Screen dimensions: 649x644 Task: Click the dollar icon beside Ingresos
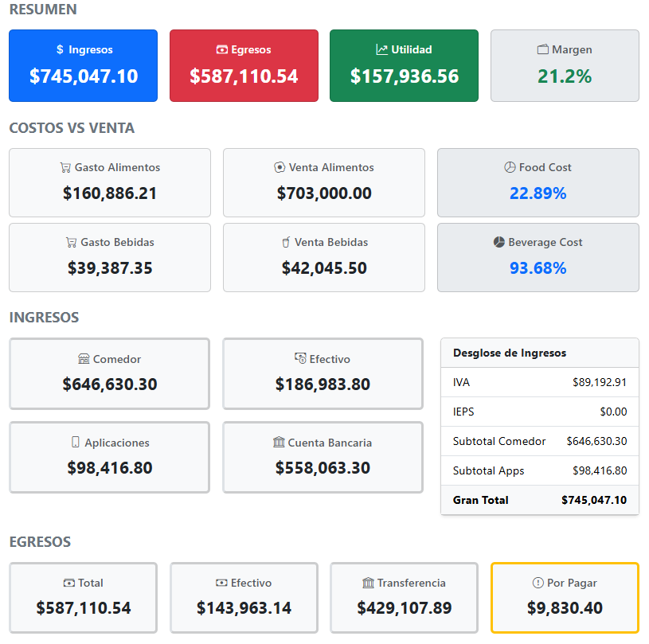click(60, 49)
